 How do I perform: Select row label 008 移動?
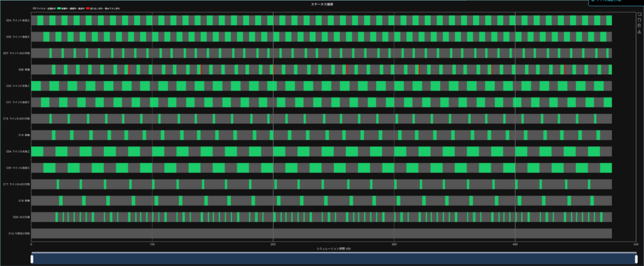[24, 69]
